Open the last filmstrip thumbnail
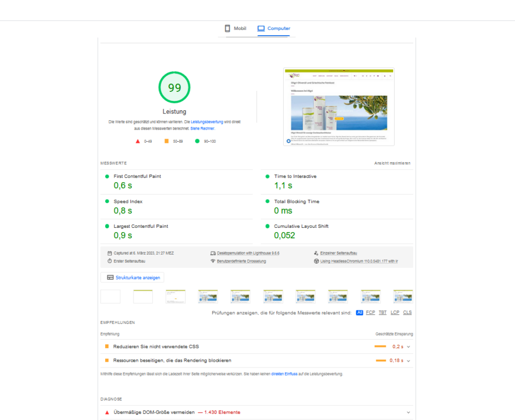 click(403, 297)
